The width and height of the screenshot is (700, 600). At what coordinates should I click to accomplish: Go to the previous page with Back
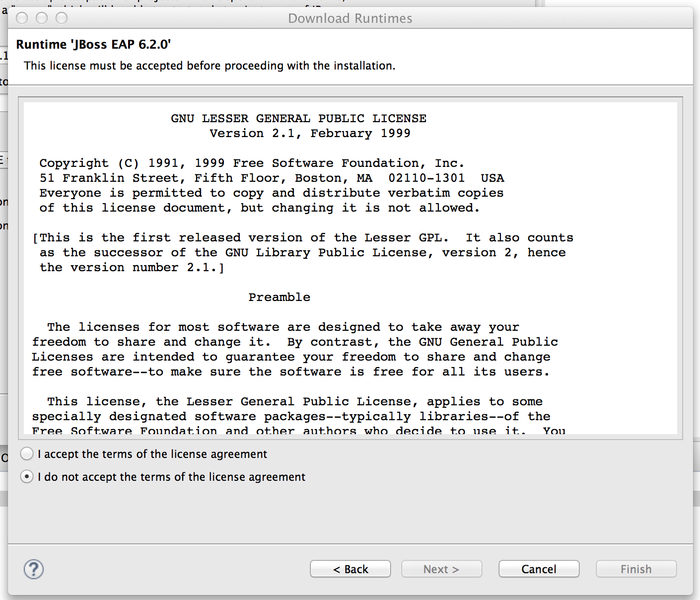350,569
